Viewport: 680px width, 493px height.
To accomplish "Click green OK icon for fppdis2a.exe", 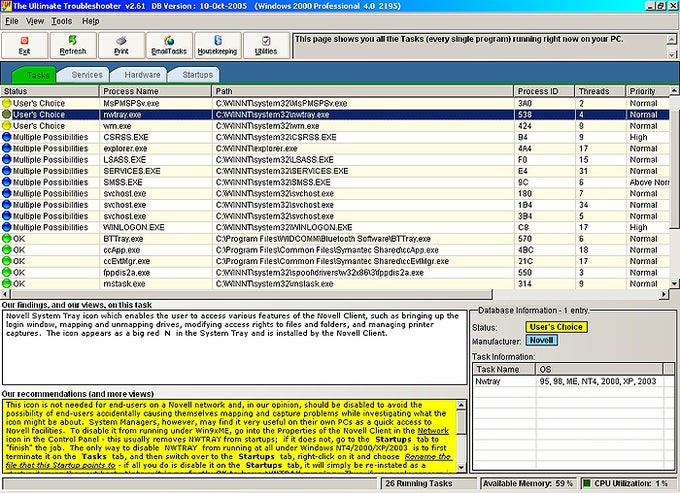I will [x=7, y=272].
